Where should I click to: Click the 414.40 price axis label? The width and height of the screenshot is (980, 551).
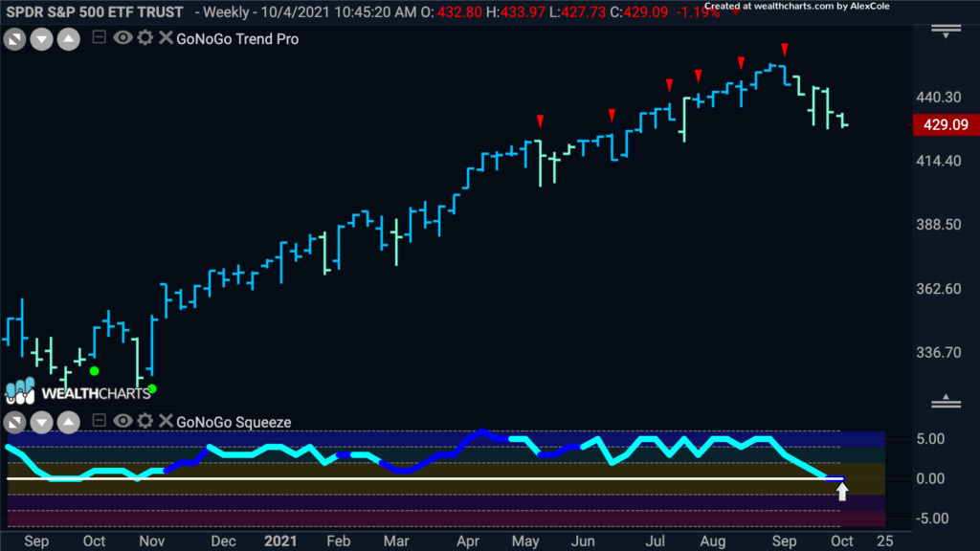click(x=939, y=161)
